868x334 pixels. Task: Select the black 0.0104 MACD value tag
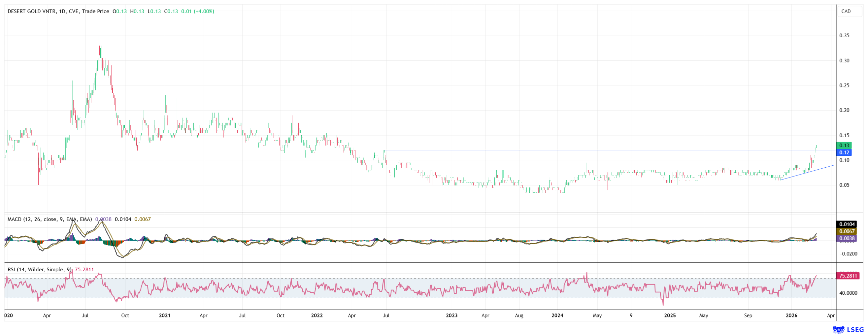[846, 224]
